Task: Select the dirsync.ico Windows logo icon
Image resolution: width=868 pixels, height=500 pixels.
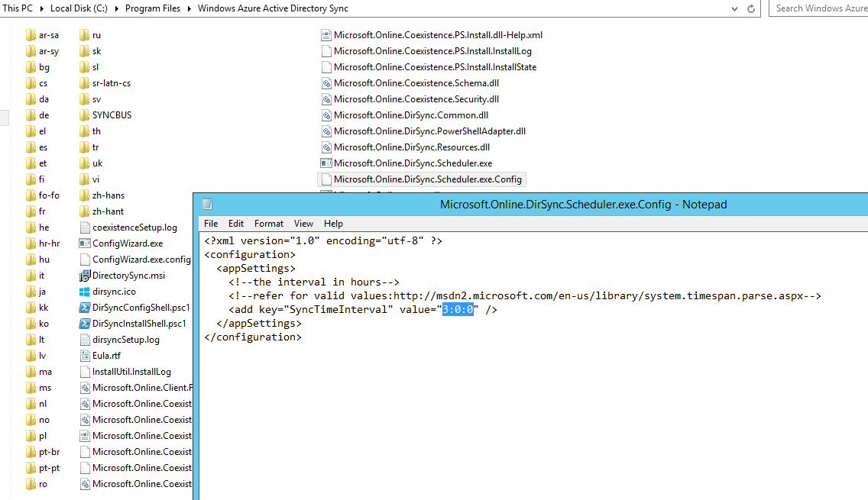Action: pyautogui.click(x=86, y=292)
